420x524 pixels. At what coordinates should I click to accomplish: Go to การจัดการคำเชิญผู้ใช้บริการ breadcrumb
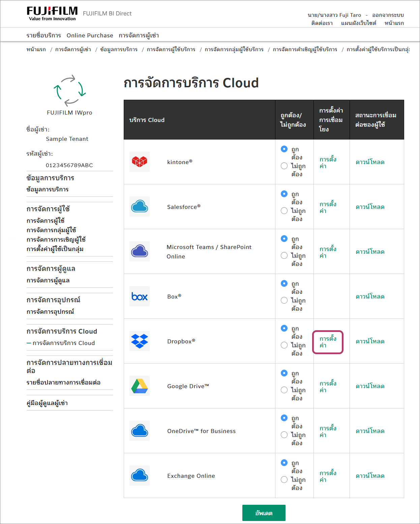(x=305, y=50)
